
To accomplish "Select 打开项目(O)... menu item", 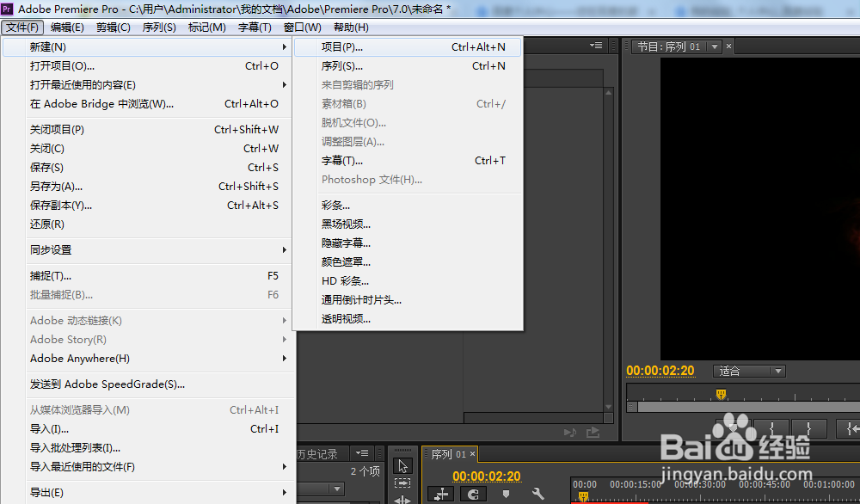I will pos(147,66).
